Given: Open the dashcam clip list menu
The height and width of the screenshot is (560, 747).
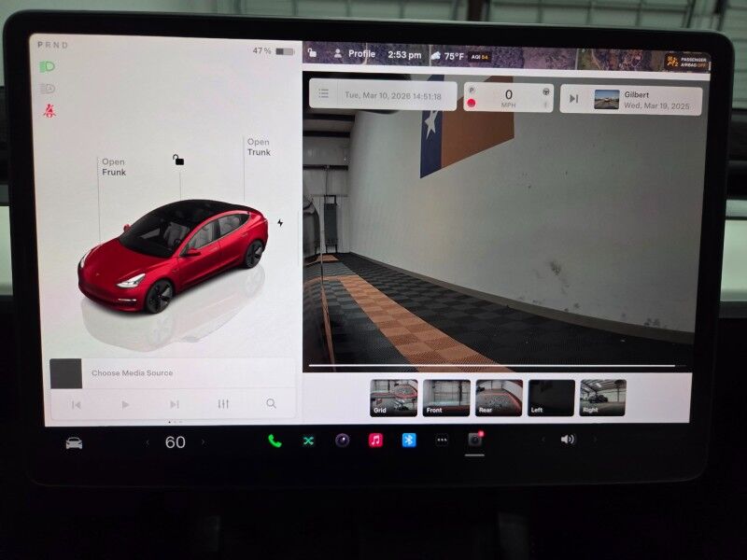Looking at the screenshot, I should [324, 94].
